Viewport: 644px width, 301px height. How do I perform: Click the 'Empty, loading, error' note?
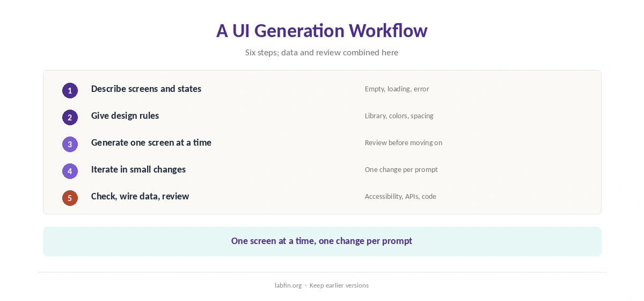click(397, 89)
